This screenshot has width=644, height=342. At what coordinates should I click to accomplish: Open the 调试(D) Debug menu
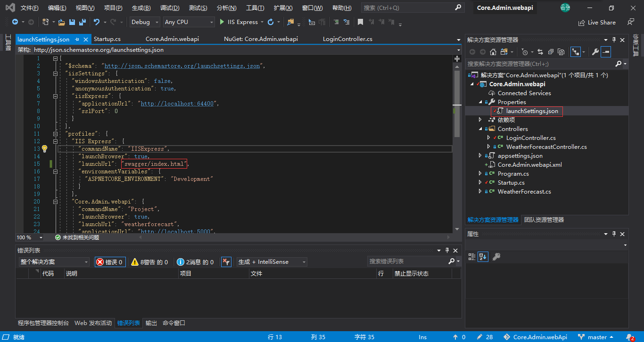[x=169, y=8]
